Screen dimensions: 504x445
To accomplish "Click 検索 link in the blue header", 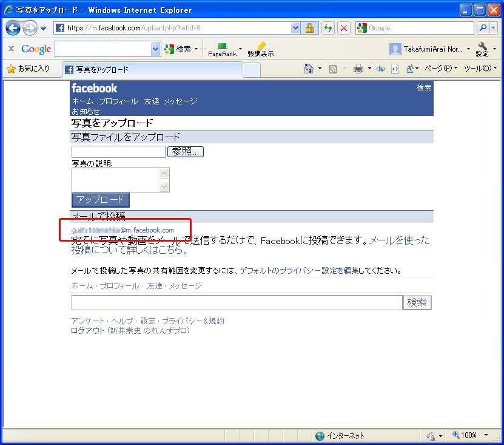I will click(424, 88).
